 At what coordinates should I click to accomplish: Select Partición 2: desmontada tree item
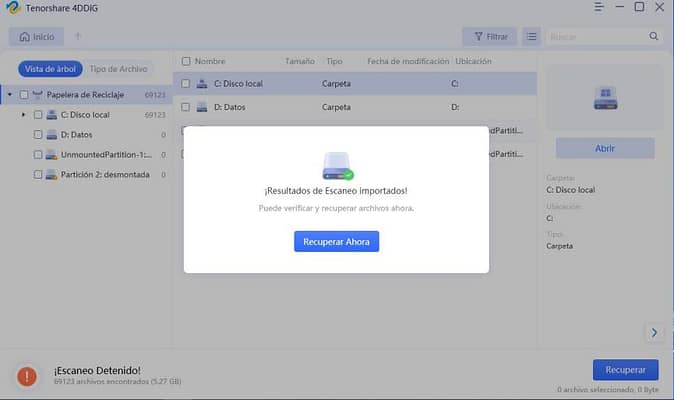105,174
